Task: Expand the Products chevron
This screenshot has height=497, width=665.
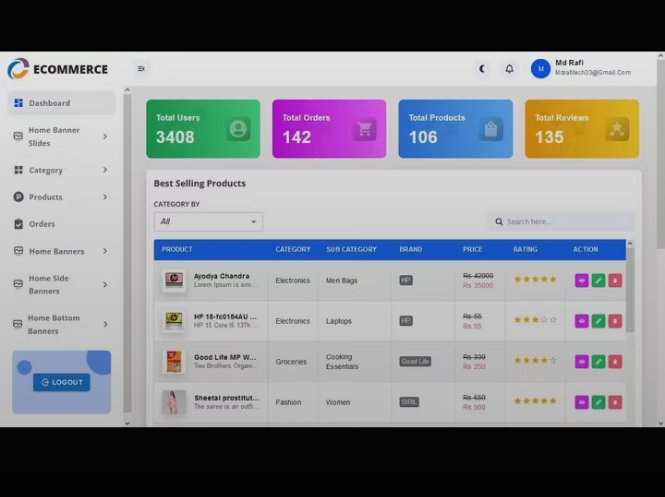Action: point(105,197)
